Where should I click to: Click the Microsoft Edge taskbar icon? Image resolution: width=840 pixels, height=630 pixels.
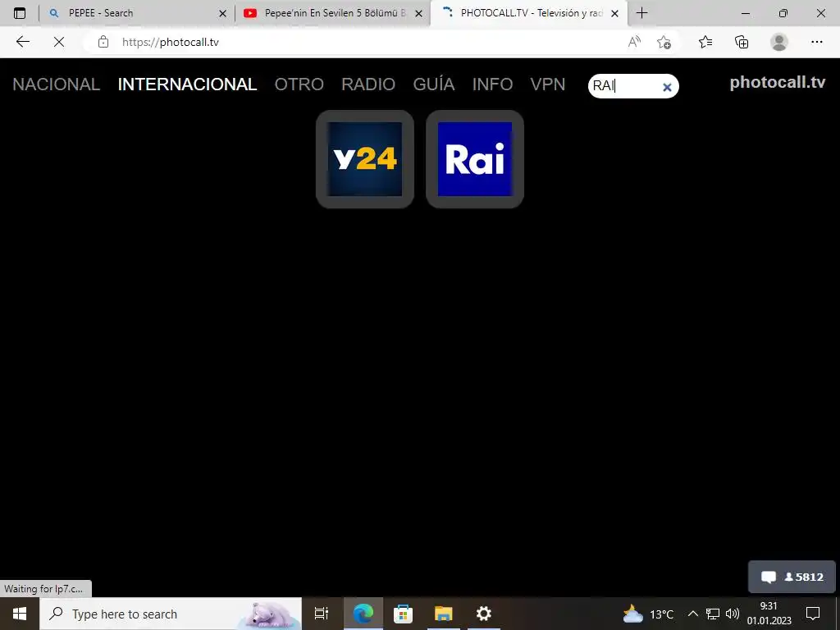(363, 614)
